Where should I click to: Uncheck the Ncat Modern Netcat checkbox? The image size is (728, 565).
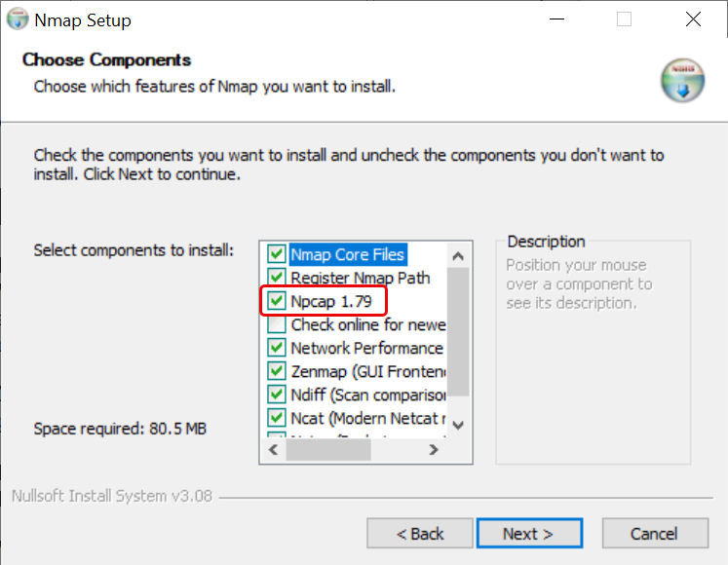coord(277,418)
